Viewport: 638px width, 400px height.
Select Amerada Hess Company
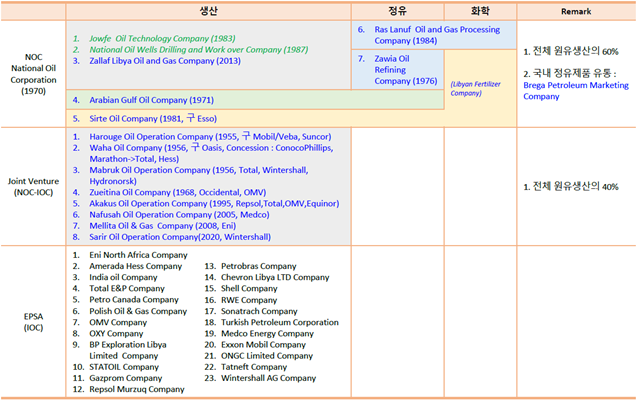pyautogui.click(x=135, y=266)
